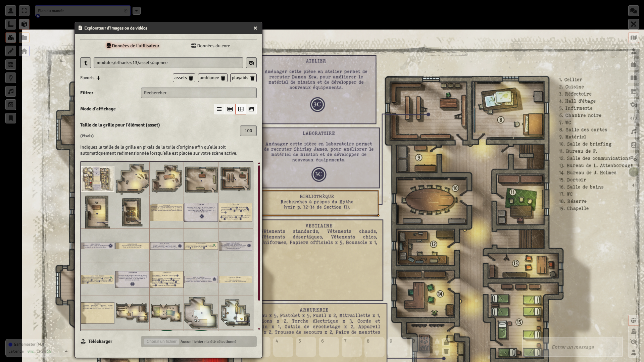Open the Journal Notes bookmark tool
644x362 pixels.
[11, 118]
